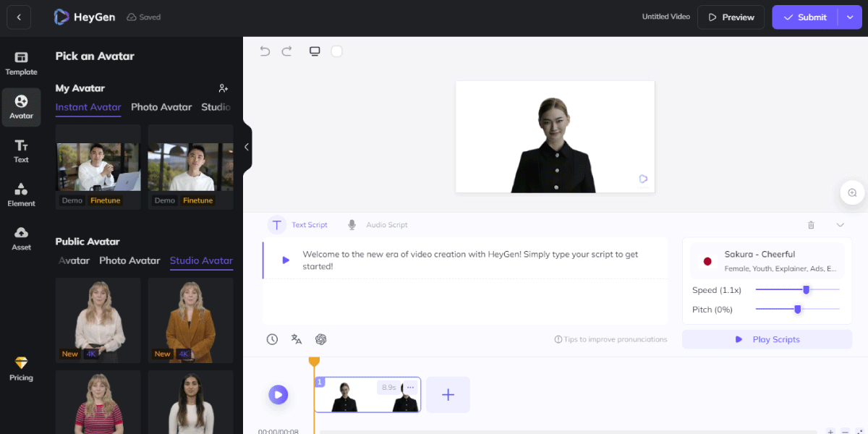The height and width of the screenshot is (434, 868).
Task: Add a new scene to the timeline
Action: (x=448, y=394)
